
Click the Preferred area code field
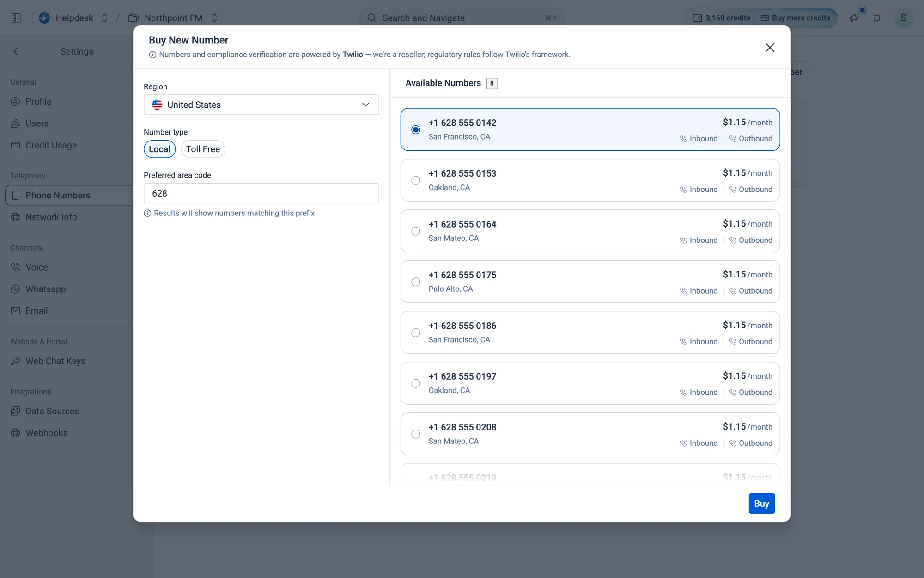point(261,193)
